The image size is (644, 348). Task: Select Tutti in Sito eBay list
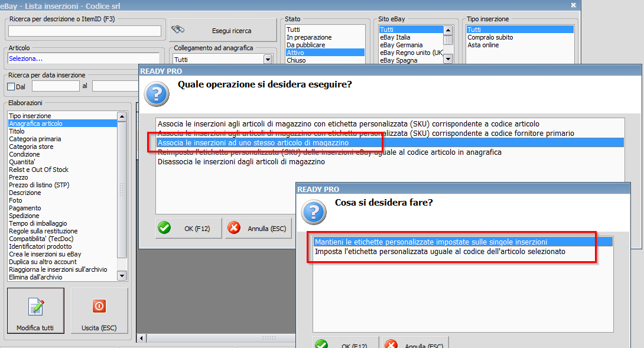(x=411, y=30)
